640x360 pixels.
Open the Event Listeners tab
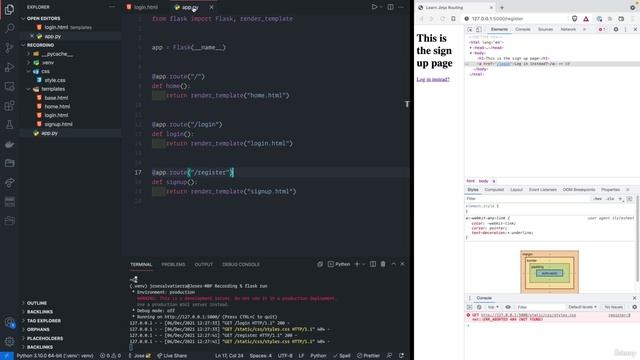542,190
